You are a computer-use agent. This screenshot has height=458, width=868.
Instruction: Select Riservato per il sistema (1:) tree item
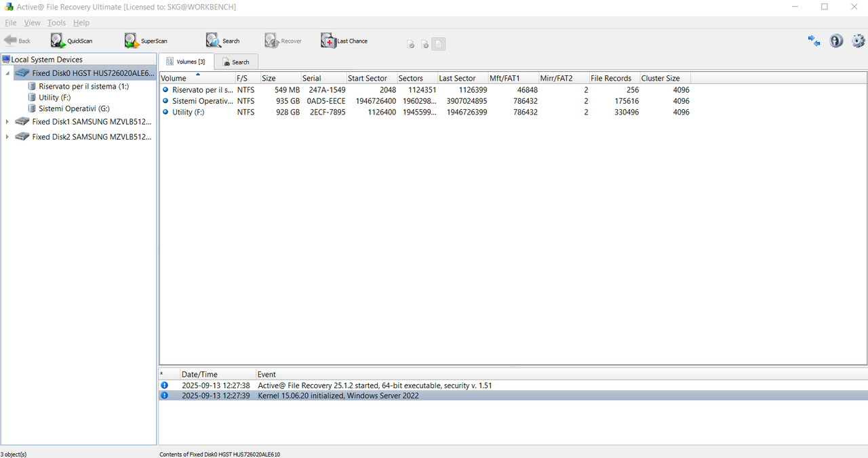(x=83, y=87)
